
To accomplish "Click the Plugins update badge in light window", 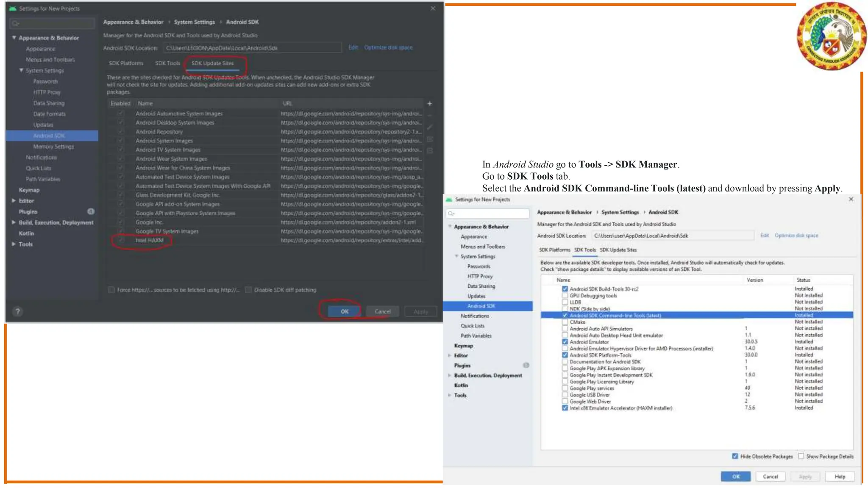I will (x=526, y=365).
